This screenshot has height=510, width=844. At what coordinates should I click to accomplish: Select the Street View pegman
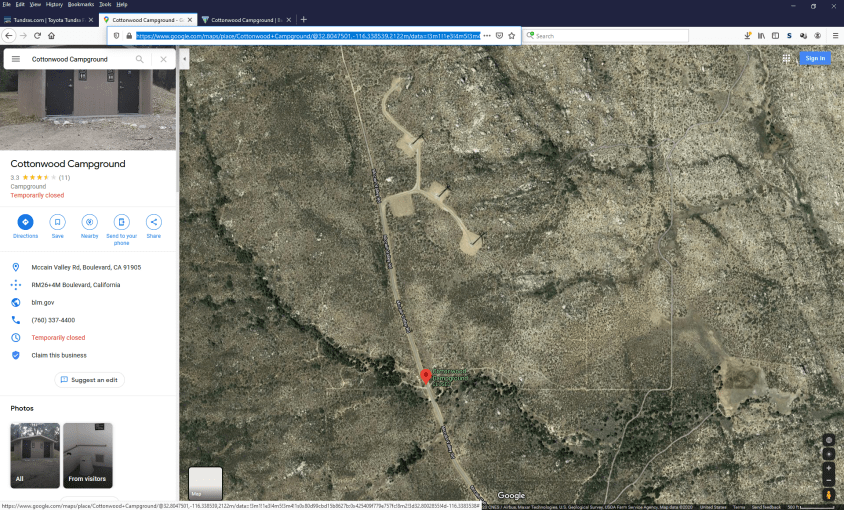click(828, 493)
